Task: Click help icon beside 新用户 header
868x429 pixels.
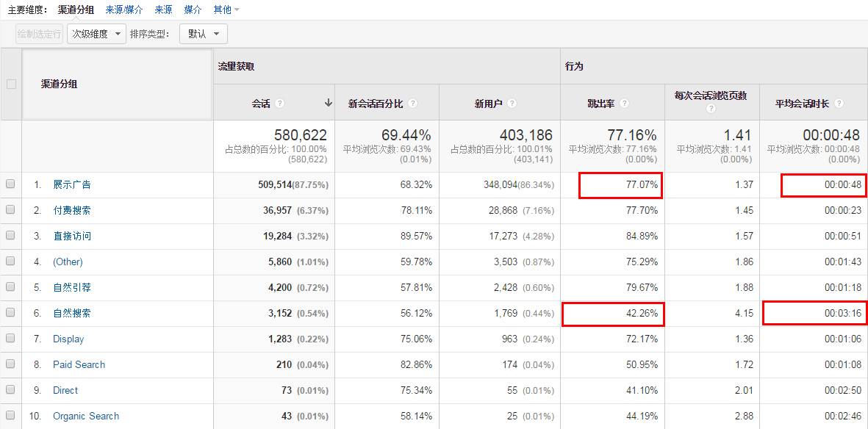Action: tap(512, 104)
